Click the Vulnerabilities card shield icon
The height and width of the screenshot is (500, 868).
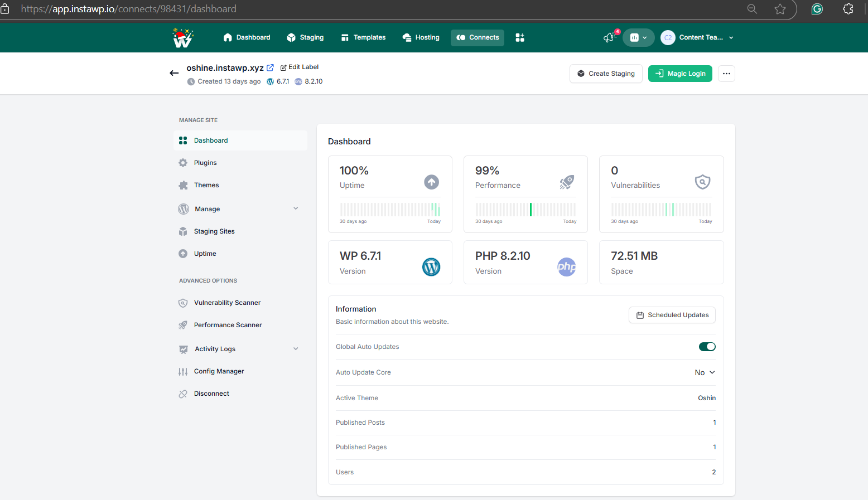click(x=702, y=182)
